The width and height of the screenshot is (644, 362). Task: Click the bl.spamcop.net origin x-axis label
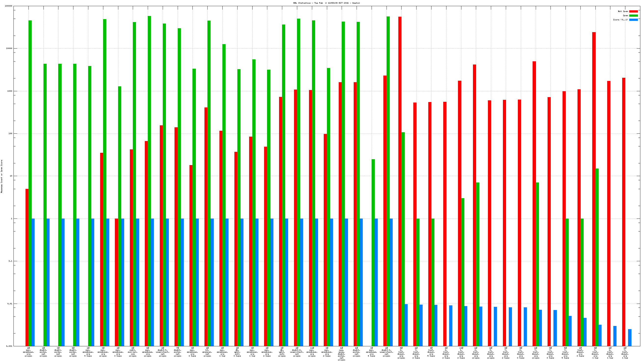[x=207, y=352]
